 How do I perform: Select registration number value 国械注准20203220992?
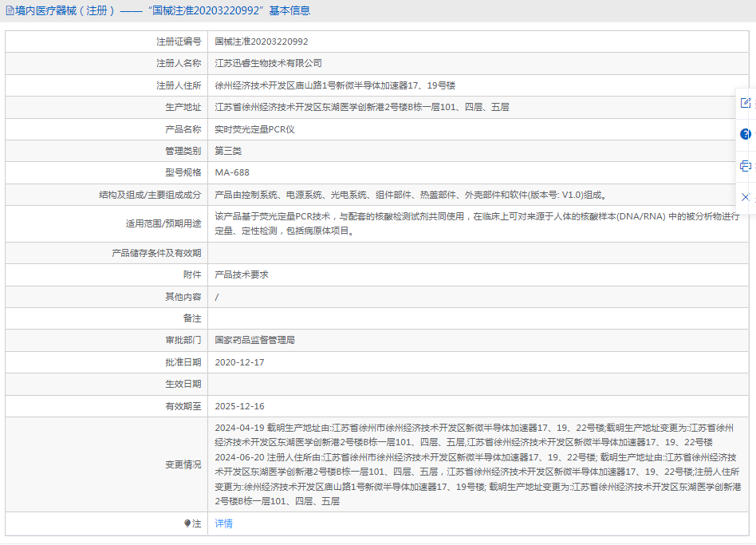[x=262, y=41]
